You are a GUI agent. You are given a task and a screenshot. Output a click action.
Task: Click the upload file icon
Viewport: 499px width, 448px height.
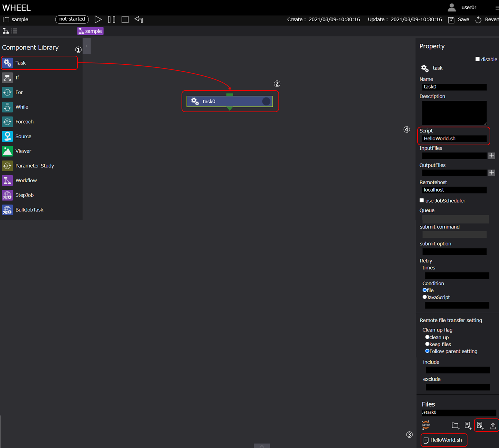[493, 425]
